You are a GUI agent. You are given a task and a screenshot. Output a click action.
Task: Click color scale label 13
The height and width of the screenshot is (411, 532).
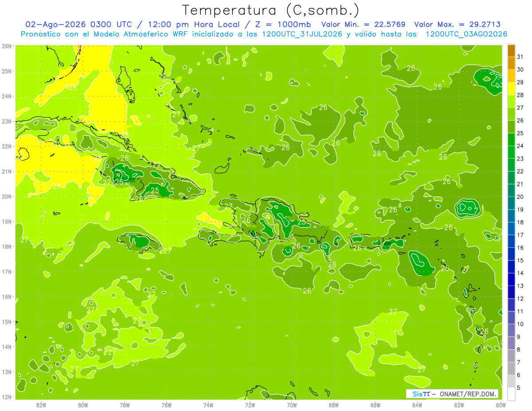520,286
